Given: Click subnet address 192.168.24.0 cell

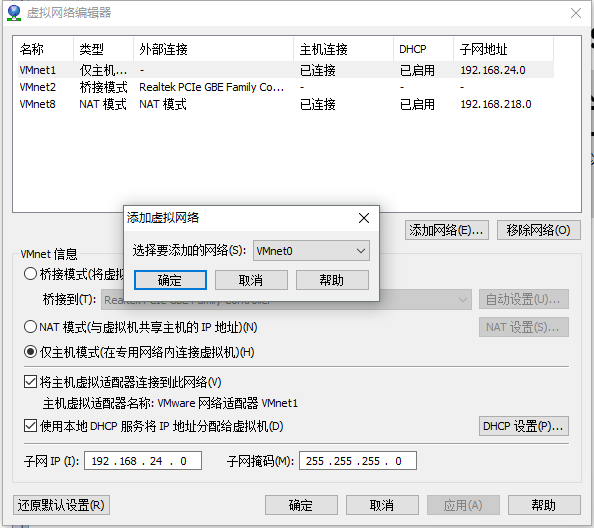Looking at the screenshot, I should tap(493, 70).
